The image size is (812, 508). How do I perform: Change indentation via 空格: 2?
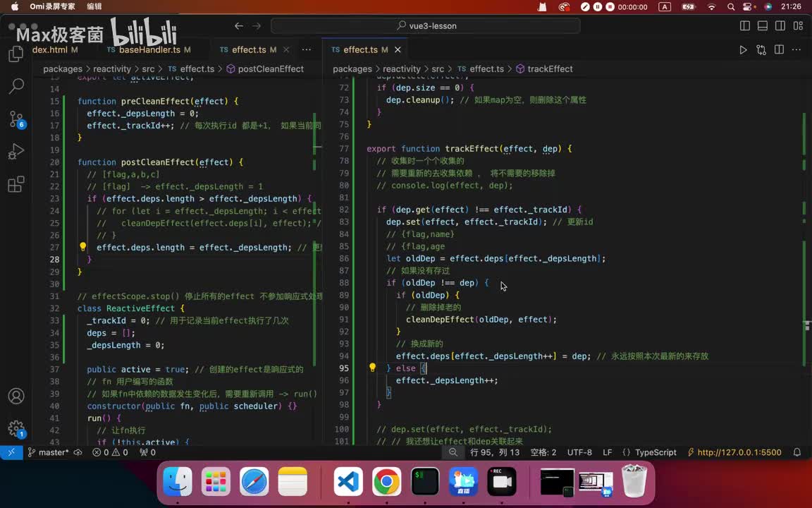click(543, 452)
